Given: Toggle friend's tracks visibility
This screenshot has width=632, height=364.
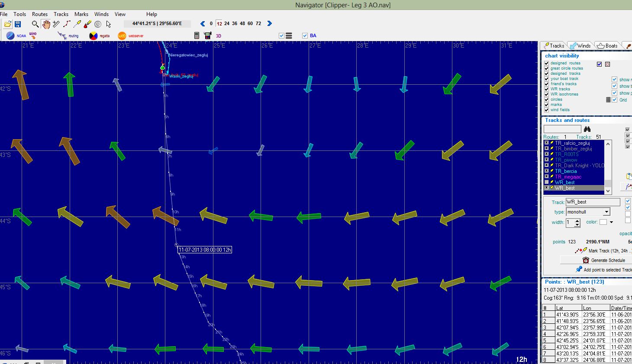Looking at the screenshot, I should pos(546,84).
